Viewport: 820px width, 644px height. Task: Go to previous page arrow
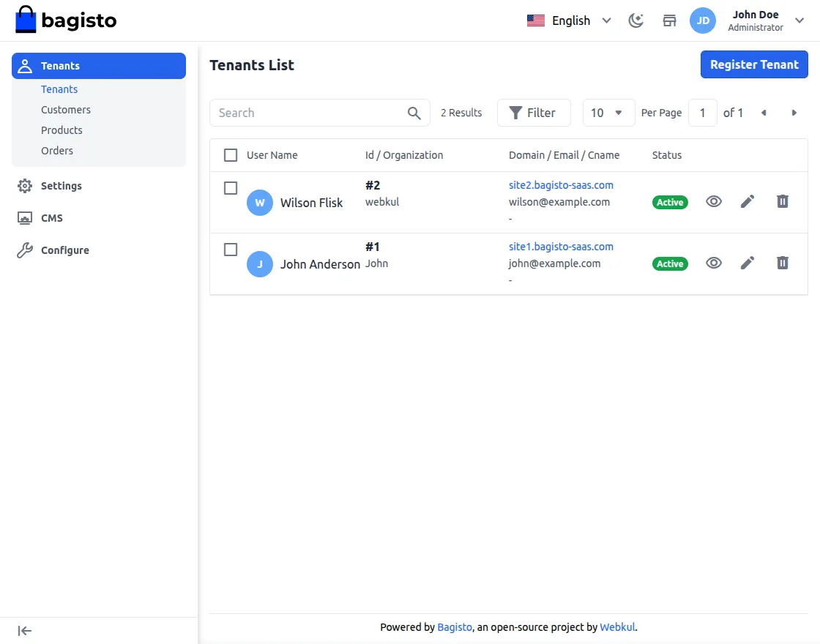point(764,113)
